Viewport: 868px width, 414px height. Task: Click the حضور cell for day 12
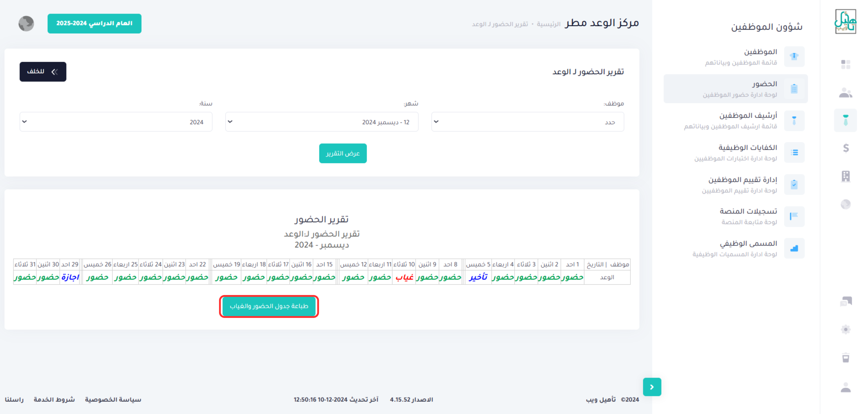[x=353, y=277]
